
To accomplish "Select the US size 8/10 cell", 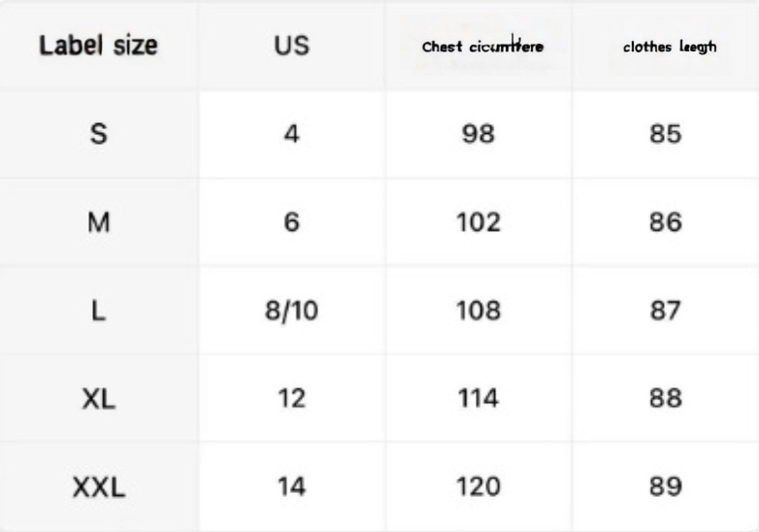I will click(291, 311).
